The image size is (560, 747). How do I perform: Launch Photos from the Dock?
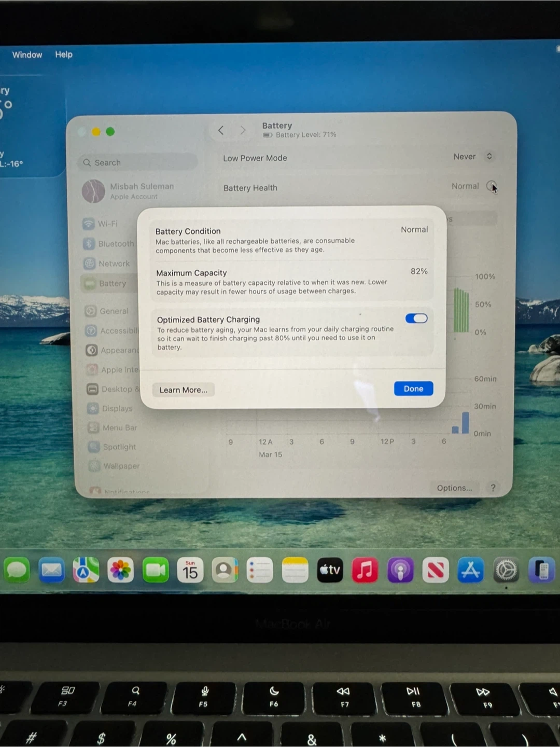pyautogui.click(x=120, y=571)
